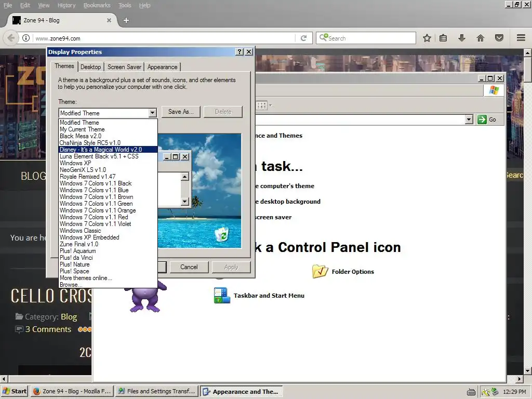
Task: Select Royale Remixed v1.47 theme
Action: click(108, 177)
